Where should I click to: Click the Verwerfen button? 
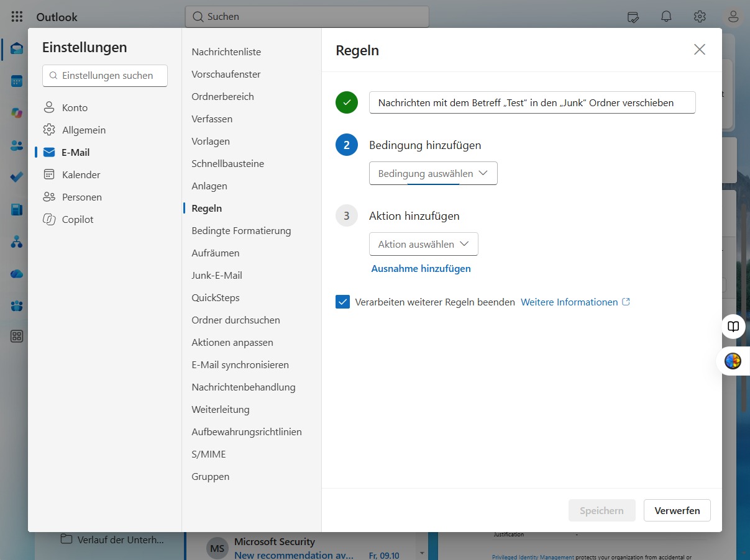pyautogui.click(x=677, y=510)
